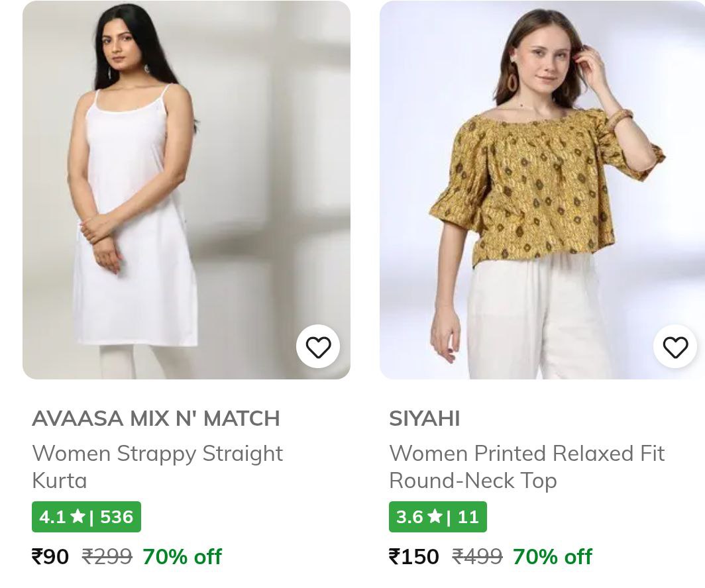705x588 pixels.
Task: Click the 70% off label on the kurta
Action: [182, 557]
